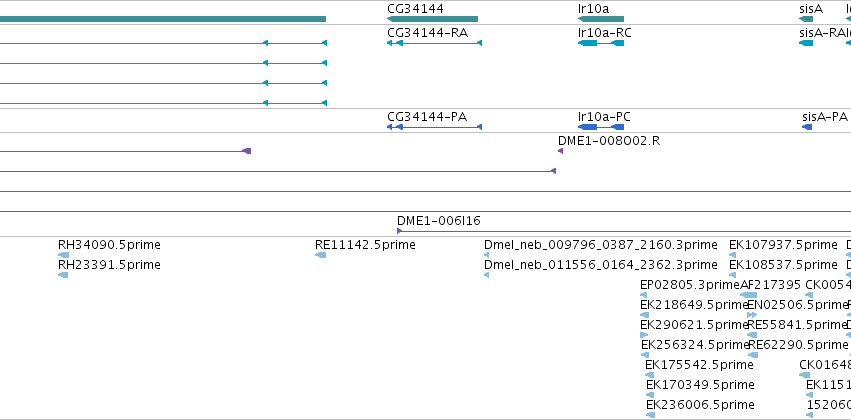Click the CG34144 gene label
The height and width of the screenshot is (420, 851).
click(x=415, y=9)
